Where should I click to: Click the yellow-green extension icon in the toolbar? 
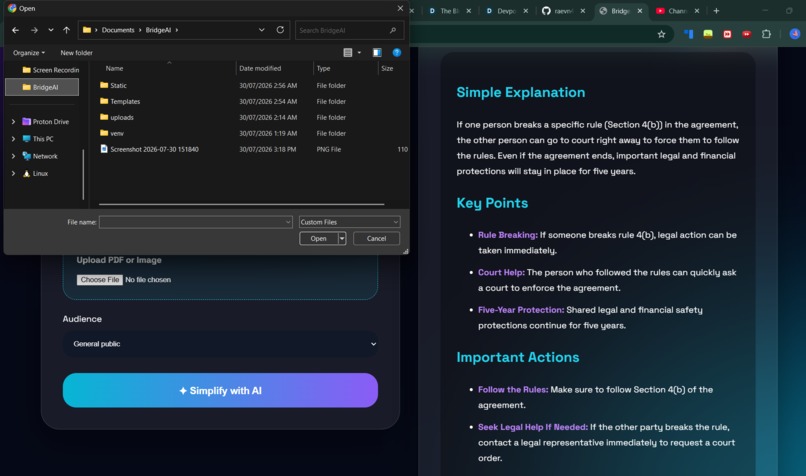pyautogui.click(x=708, y=34)
